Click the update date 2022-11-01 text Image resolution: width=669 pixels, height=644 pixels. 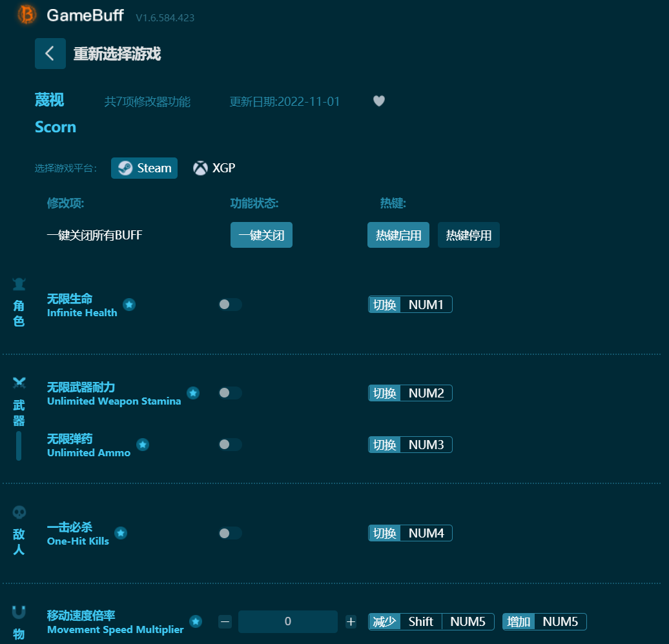(285, 101)
